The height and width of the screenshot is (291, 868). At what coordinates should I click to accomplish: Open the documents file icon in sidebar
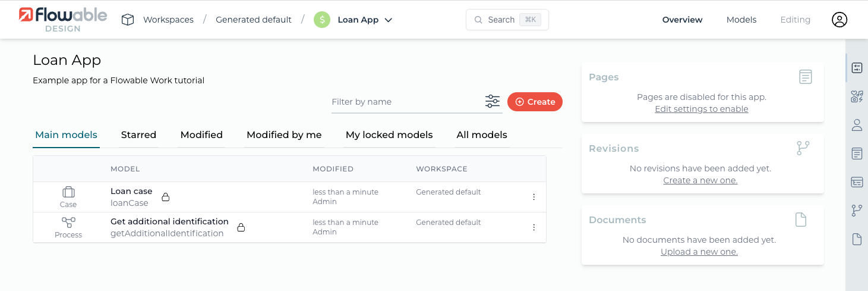pos(857,239)
